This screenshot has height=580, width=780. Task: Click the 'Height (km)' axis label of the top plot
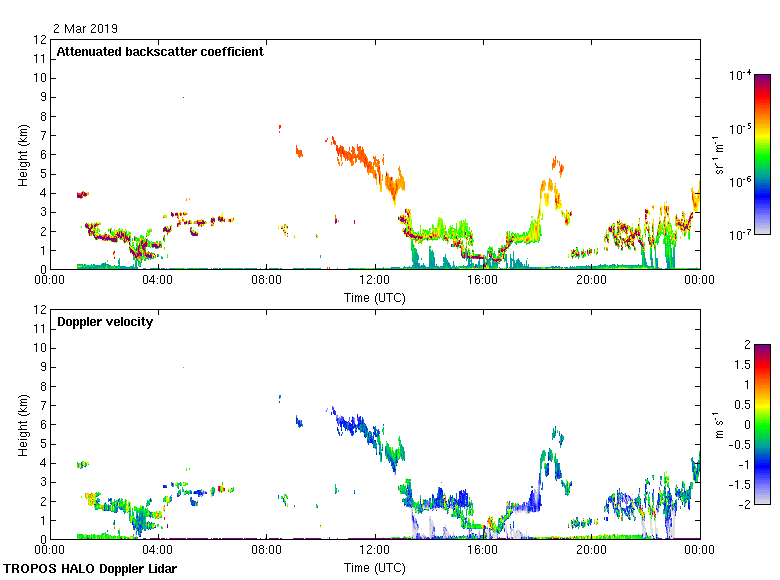tap(22, 154)
